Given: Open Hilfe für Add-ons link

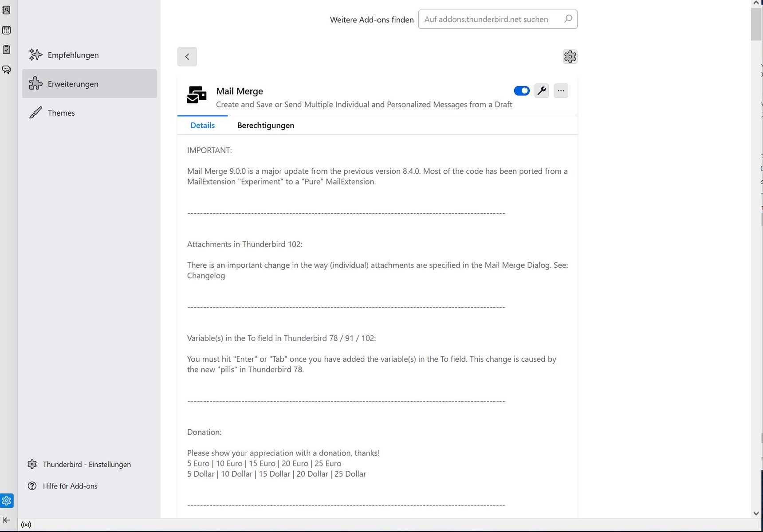Looking at the screenshot, I should pyautogui.click(x=63, y=486).
